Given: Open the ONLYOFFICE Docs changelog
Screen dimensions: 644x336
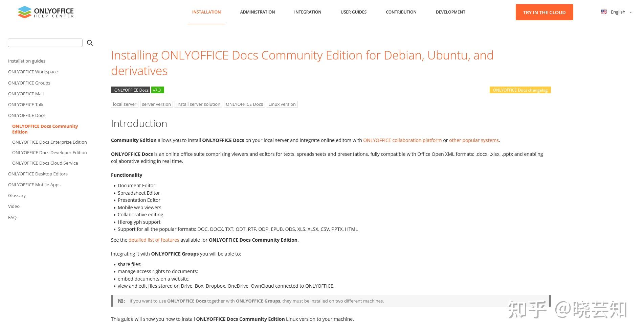Looking at the screenshot, I should [520, 90].
